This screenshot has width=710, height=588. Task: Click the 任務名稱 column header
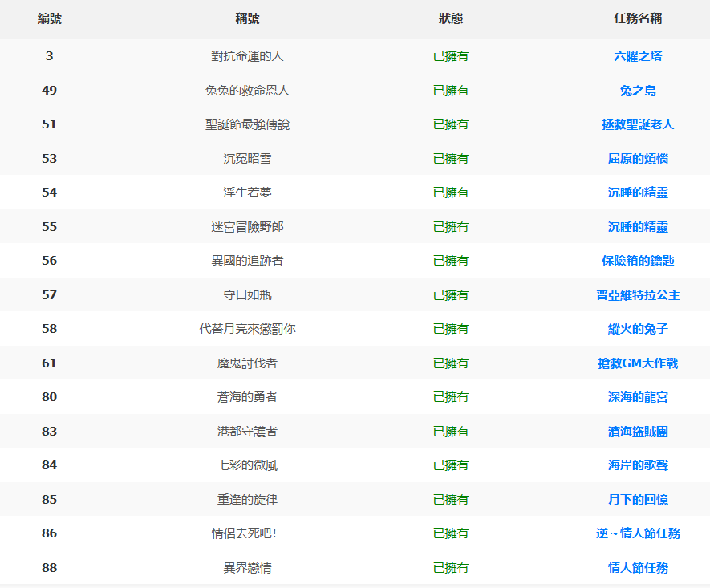(x=638, y=18)
